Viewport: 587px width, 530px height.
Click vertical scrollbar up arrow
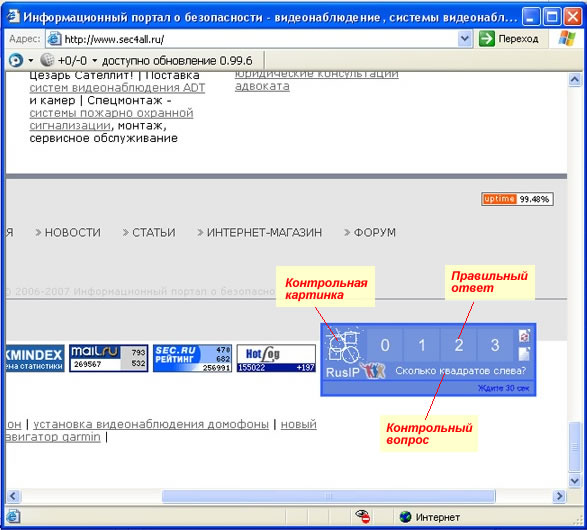tap(574, 79)
